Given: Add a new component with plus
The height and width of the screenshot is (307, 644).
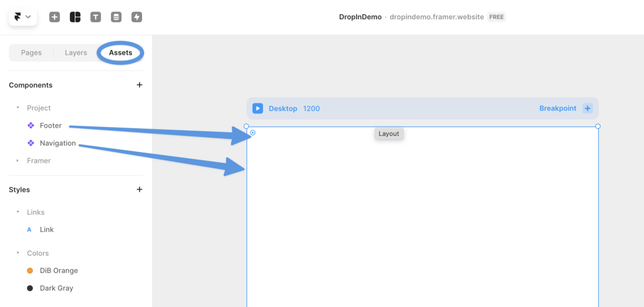Looking at the screenshot, I should tap(139, 85).
